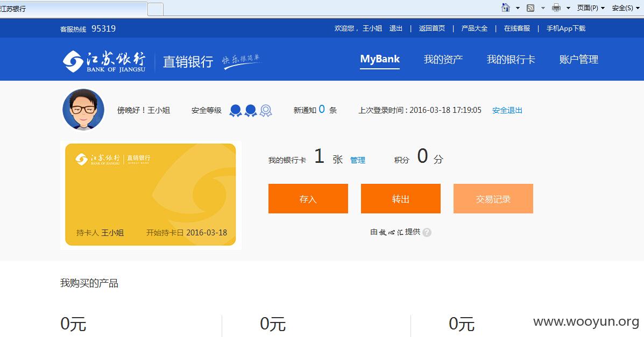Click the 欢迎您，王小姐 greeting in top bar
Screen dimensions: 644x337
click(x=358, y=28)
